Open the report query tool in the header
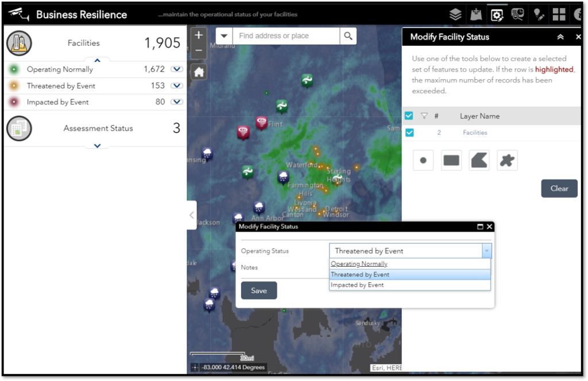Viewport: 588px width, 381px height. [517, 14]
